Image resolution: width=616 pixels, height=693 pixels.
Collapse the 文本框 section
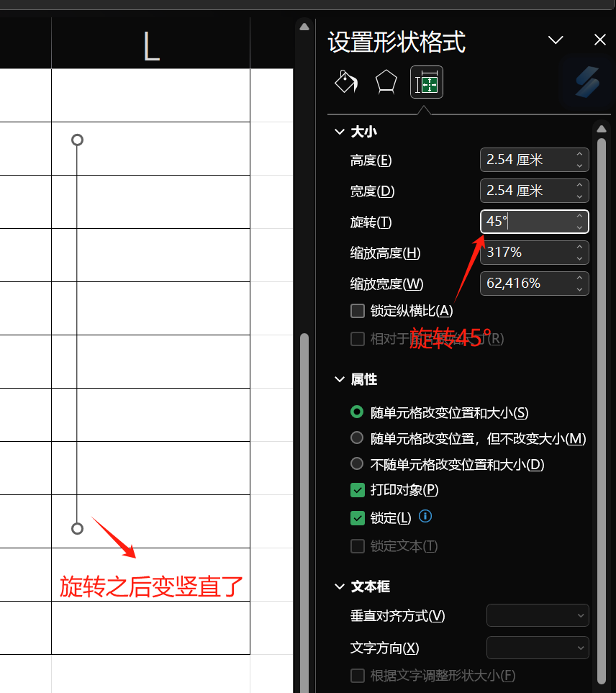click(339, 586)
